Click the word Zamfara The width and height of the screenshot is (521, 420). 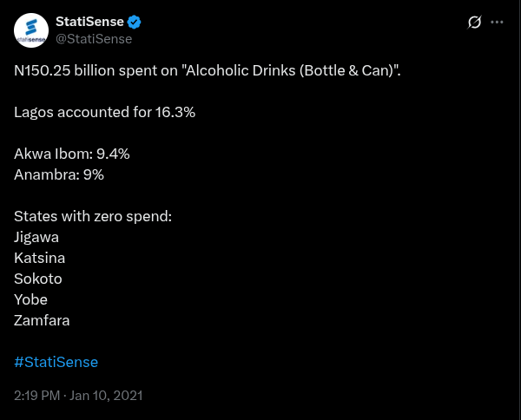point(42,320)
